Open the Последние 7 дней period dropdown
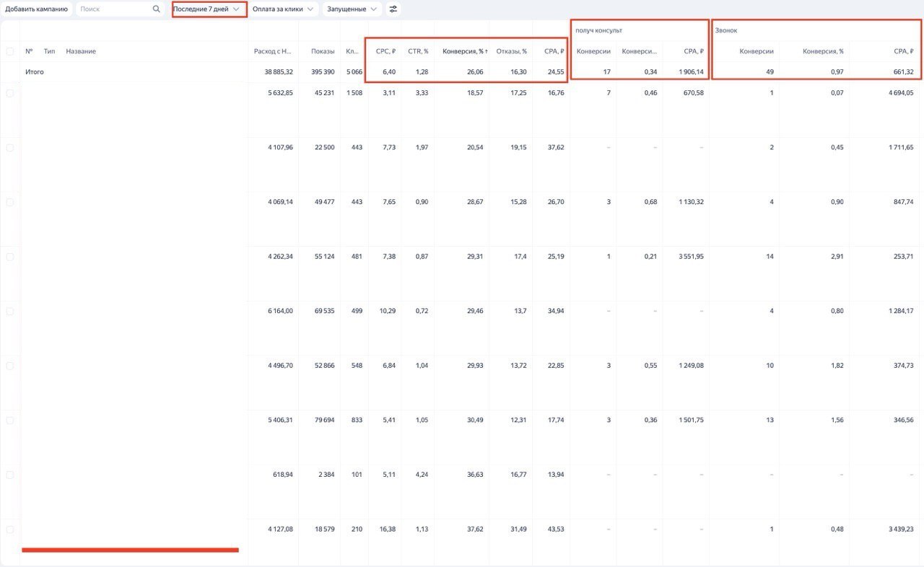The height and width of the screenshot is (567, 924). (206, 9)
